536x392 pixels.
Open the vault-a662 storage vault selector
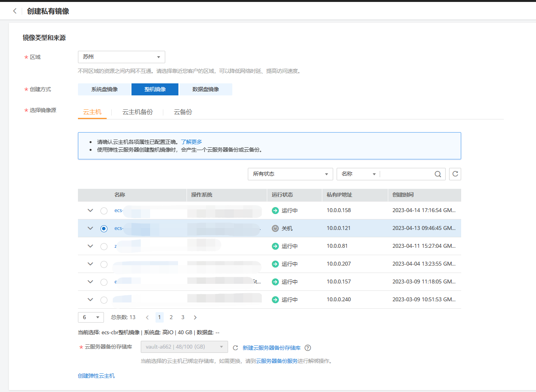click(x=184, y=347)
